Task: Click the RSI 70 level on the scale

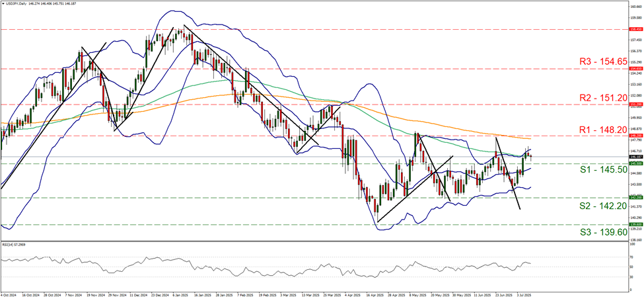Action: [631, 255]
